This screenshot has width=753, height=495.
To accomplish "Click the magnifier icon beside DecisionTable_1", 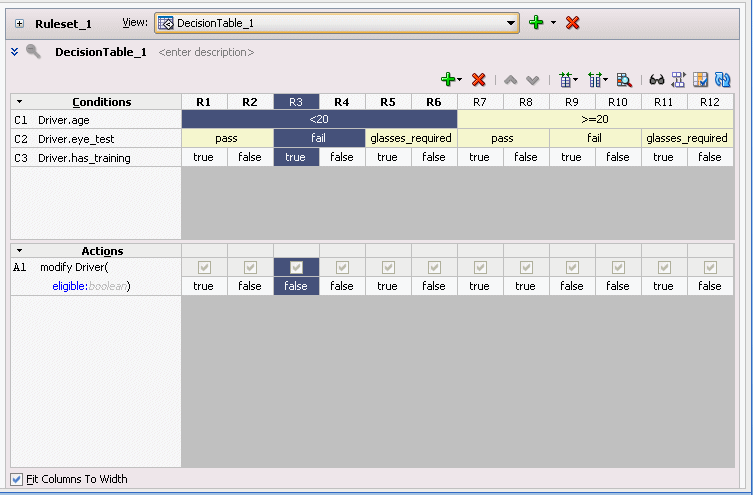I will pyautogui.click(x=33, y=51).
